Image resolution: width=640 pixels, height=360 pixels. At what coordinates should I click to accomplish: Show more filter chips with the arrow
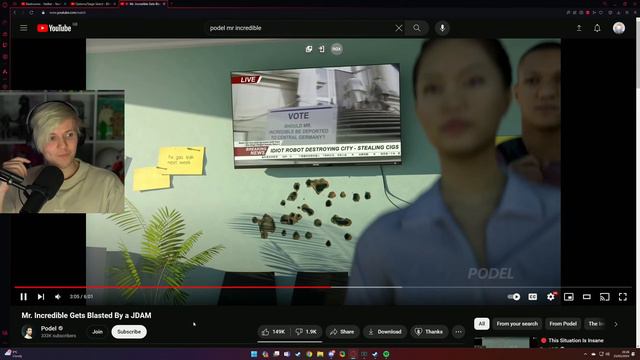(x=616, y=324)
